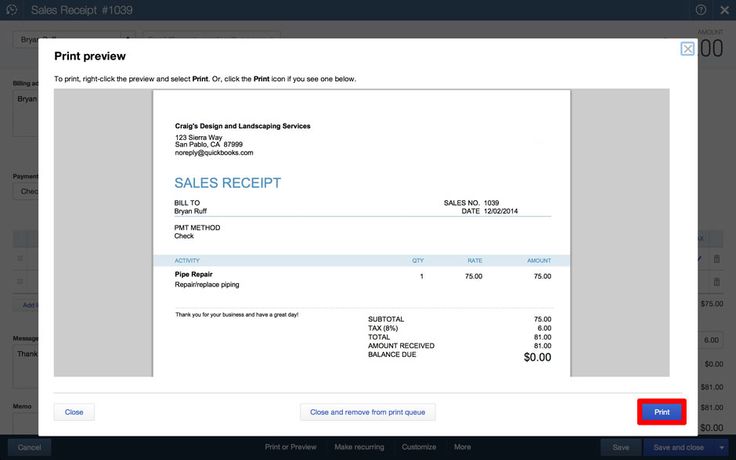
Task: Click Close and remove from print queue
Action: click(368, 412)
